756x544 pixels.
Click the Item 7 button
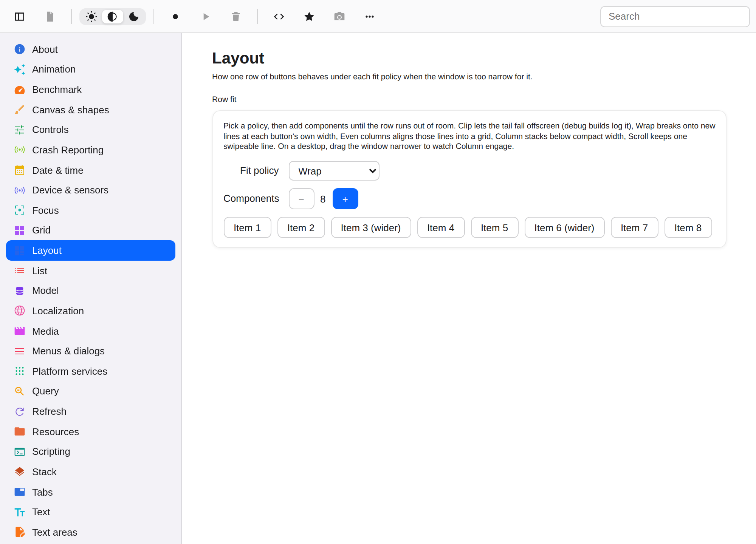click(635, 227)
